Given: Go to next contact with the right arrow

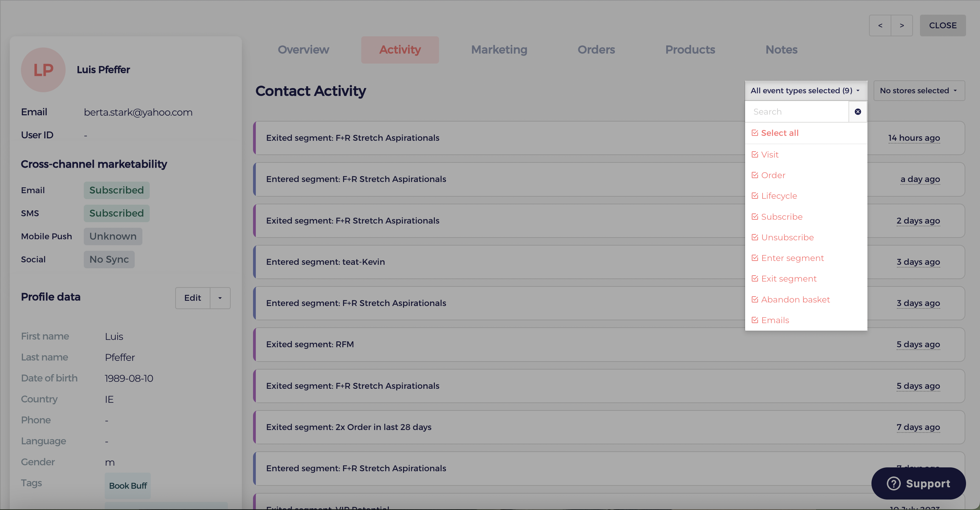Looking at the screenshot, I should [x=901, y=25].
